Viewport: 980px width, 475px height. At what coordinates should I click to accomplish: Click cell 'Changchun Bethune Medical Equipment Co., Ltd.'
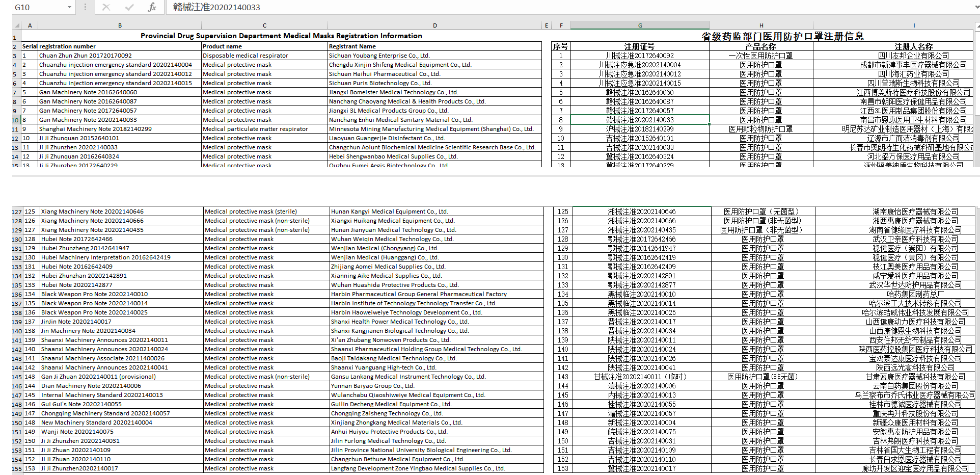point(437,459)
